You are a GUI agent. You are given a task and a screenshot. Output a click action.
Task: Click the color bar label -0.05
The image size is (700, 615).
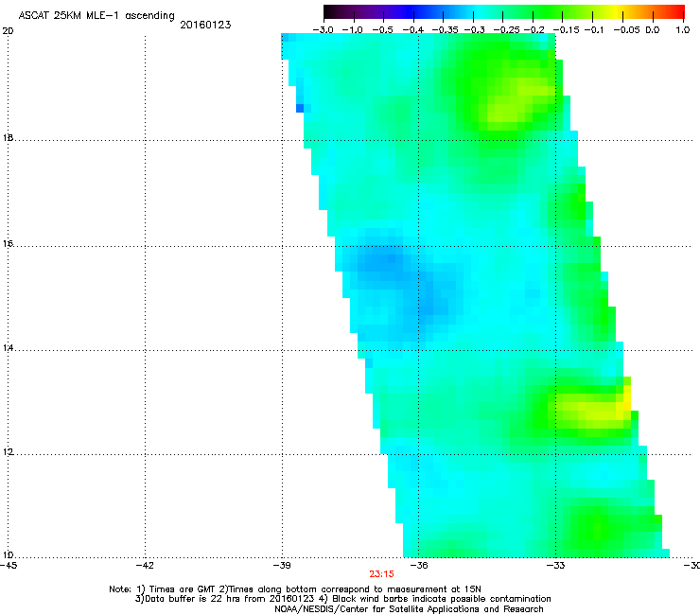pos(627,30)
